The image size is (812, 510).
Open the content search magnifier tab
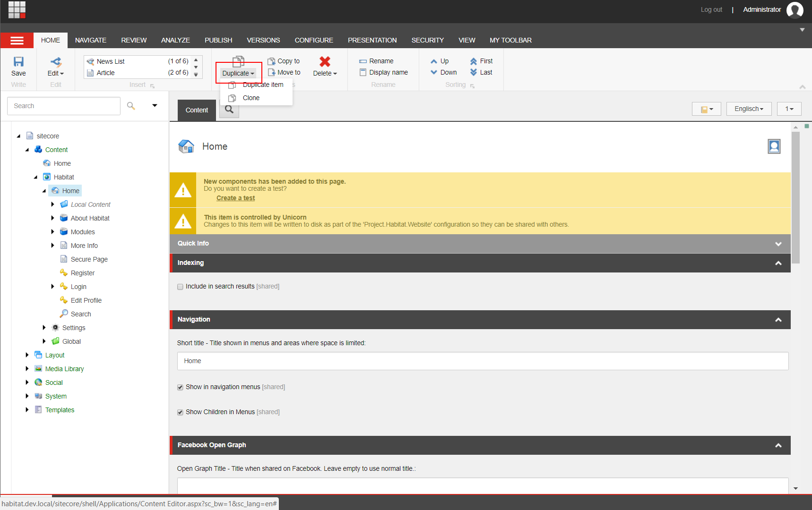tap(229, 110)
